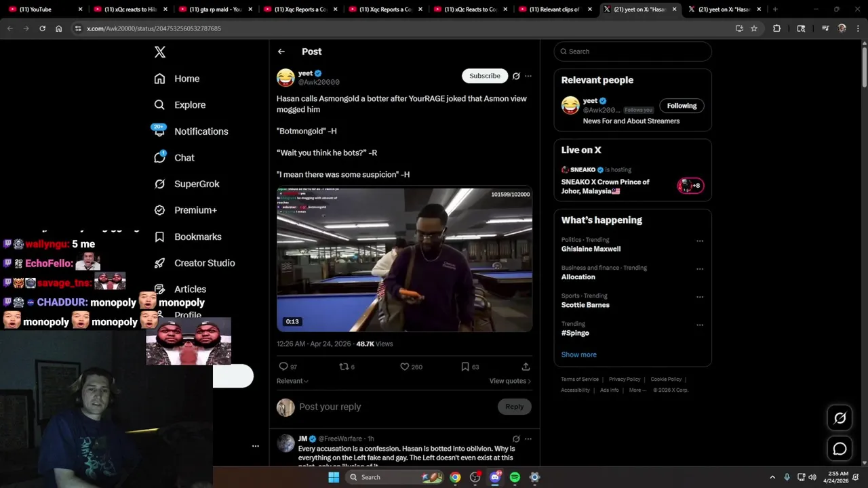The image size is (868, 488).
Task: Go to Home in the sidebar
Action: click(177, 79)
